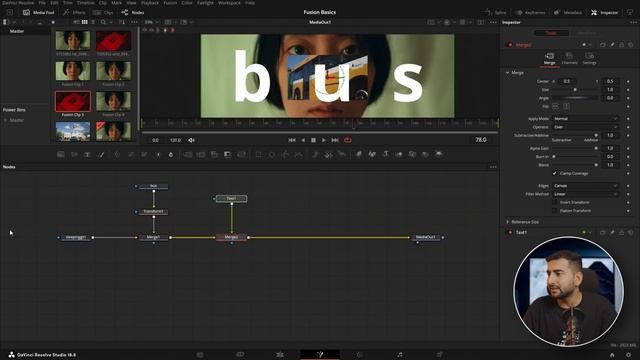Lock the Merge2 tool in Inspector

pos(622,44)
